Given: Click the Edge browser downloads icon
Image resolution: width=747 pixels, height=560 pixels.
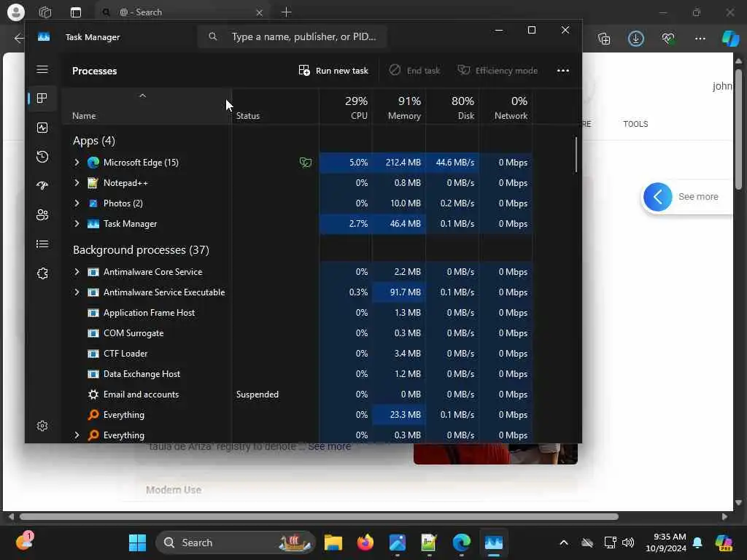Looking at the screenshot, I should click(636, 39).
